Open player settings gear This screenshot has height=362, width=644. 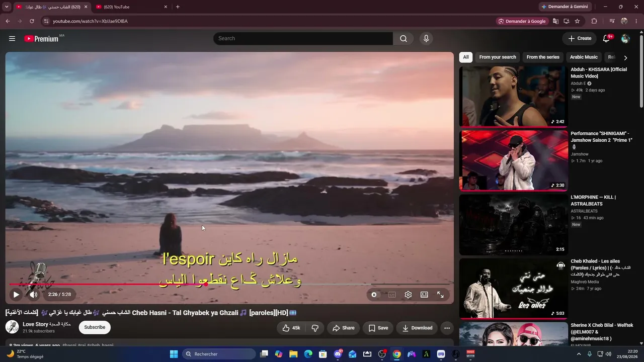pos(408,295)
